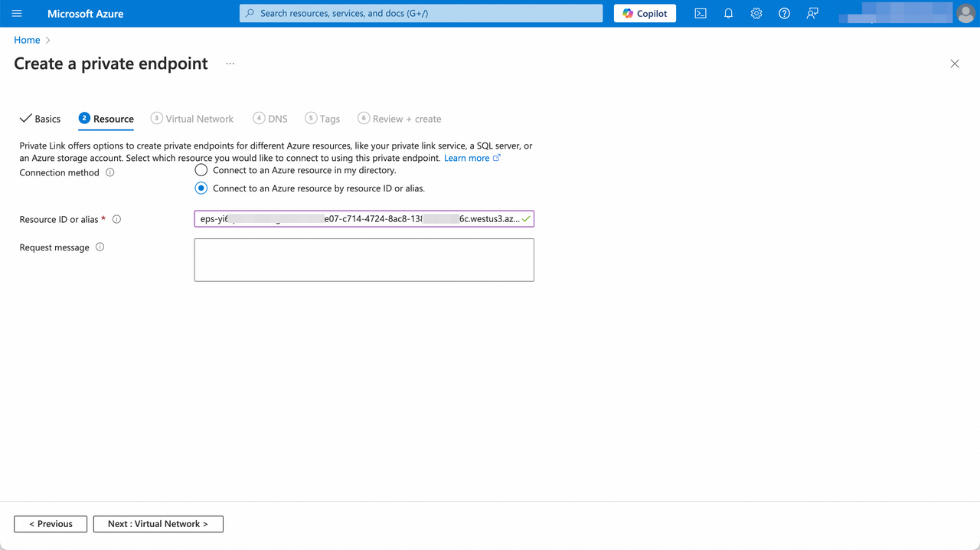
Task: Open the help and support menu
Action: pos(783,13)
